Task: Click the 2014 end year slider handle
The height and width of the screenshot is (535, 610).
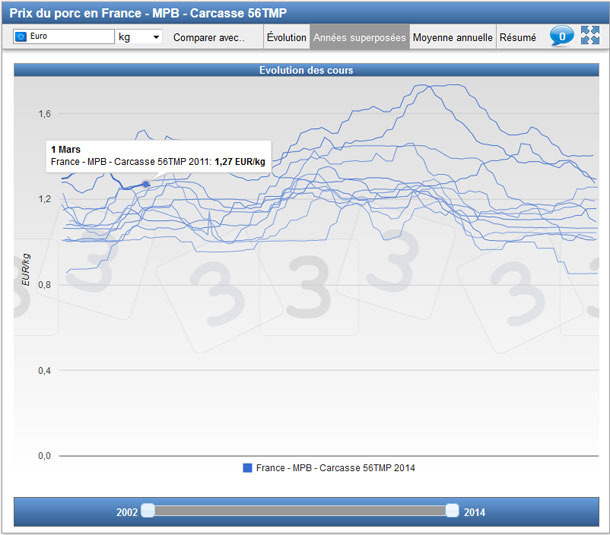Action: [x=452, y=511]
